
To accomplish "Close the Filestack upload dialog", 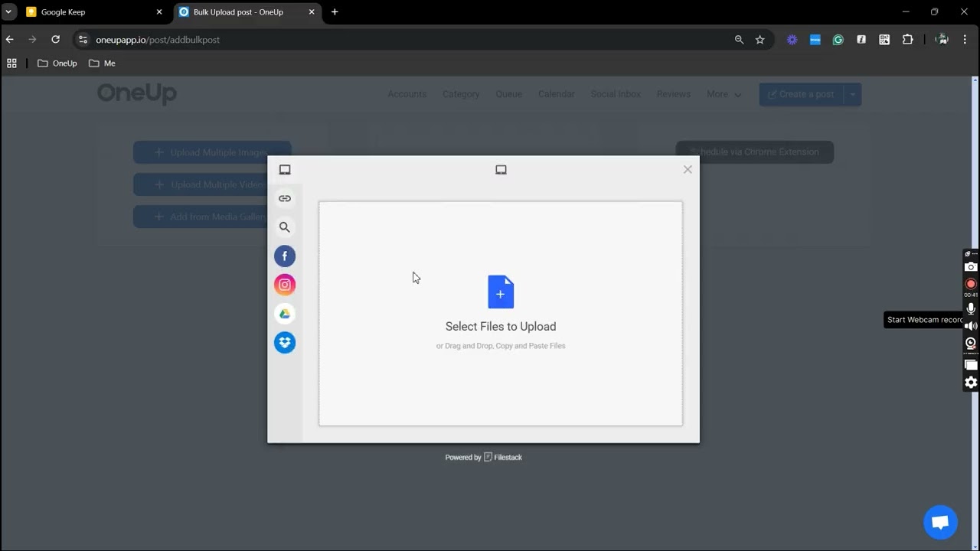I will click(688, 170).
